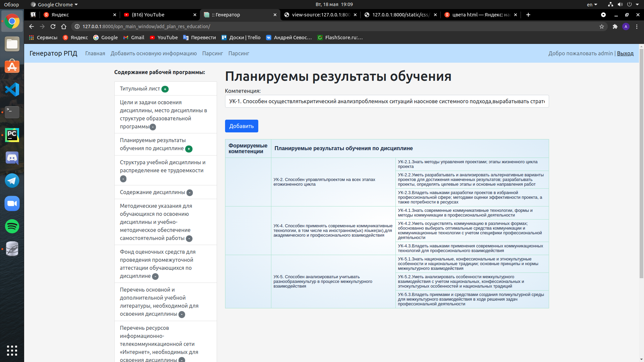Open the first Парсинг nav link
Screen dimensions: 644x362
point(212,53)
